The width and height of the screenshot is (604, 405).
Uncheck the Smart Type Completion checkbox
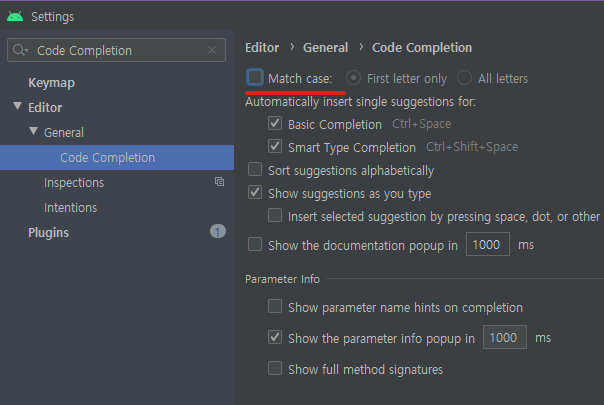click(275, 146)
